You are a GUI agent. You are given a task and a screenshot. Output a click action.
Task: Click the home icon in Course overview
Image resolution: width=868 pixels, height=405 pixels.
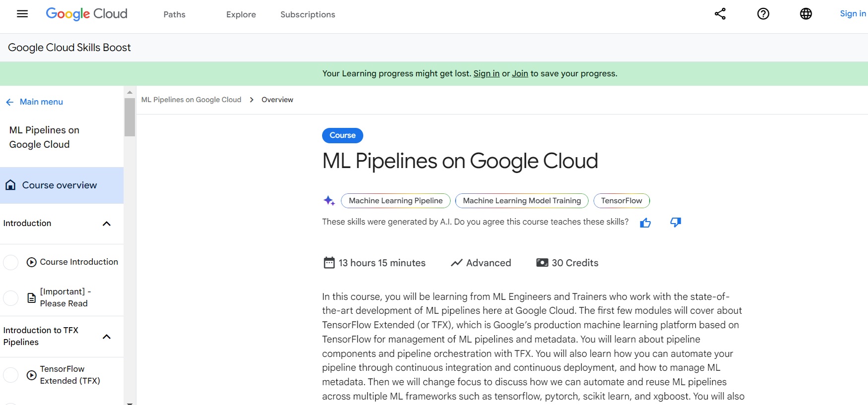(10, 185)
